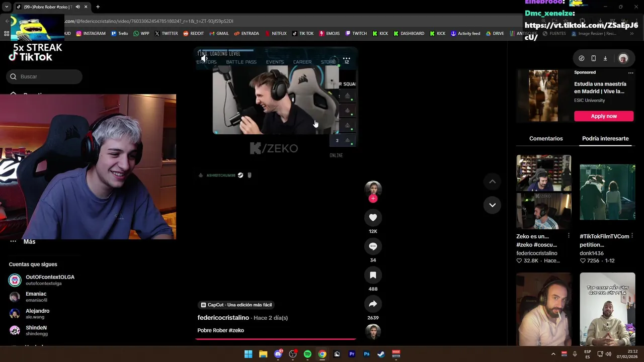
Task: Open options for the TikTokFilmTVCompetition video
Action: (632, 236)
